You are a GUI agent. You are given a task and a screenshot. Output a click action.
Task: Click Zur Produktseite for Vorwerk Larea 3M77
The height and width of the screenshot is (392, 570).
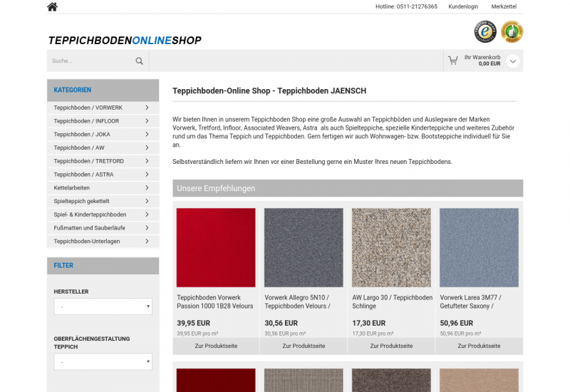479,346
